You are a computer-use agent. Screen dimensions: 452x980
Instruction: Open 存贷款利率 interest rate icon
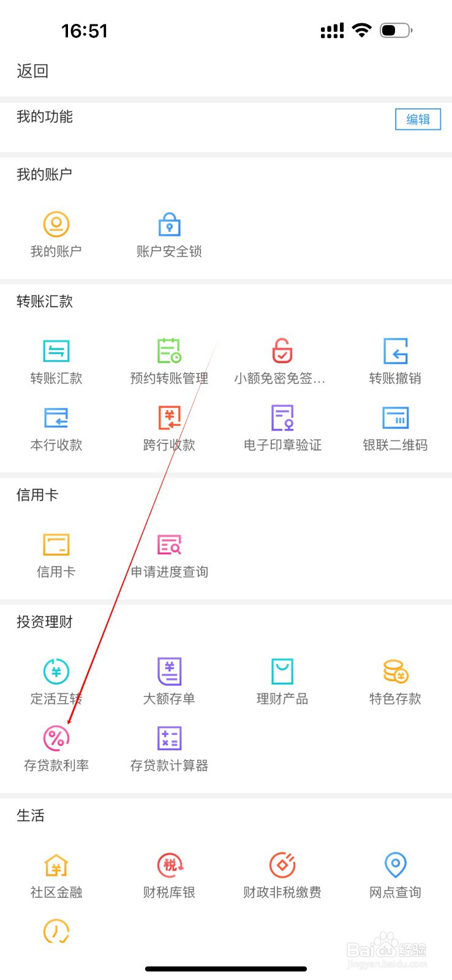(x=56, y=738)
